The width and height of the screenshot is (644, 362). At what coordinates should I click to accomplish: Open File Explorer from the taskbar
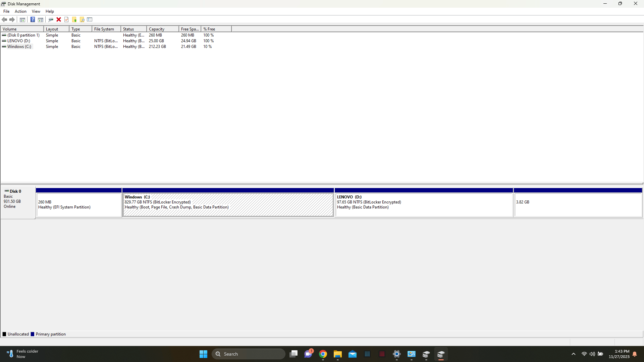click(338, 354)
